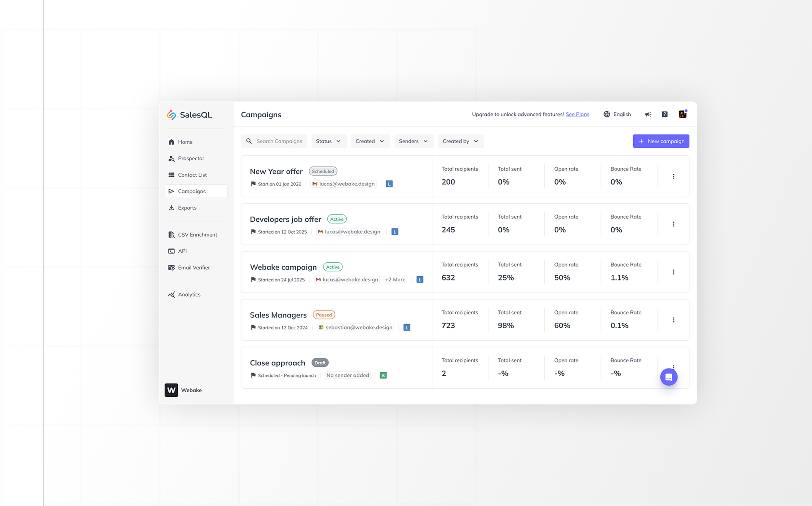Click the L avatar on Sales Managers
Screen dimensions: 812x506
[407, 328]
